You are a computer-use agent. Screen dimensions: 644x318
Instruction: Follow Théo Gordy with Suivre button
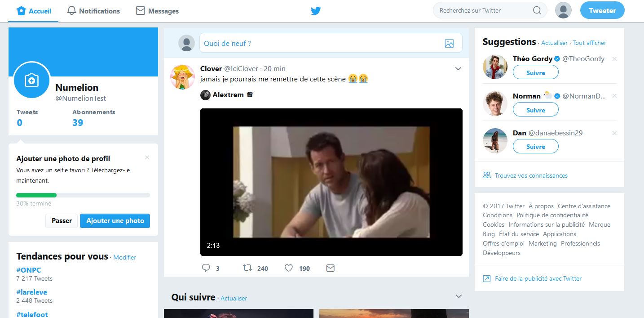(536, 72)
